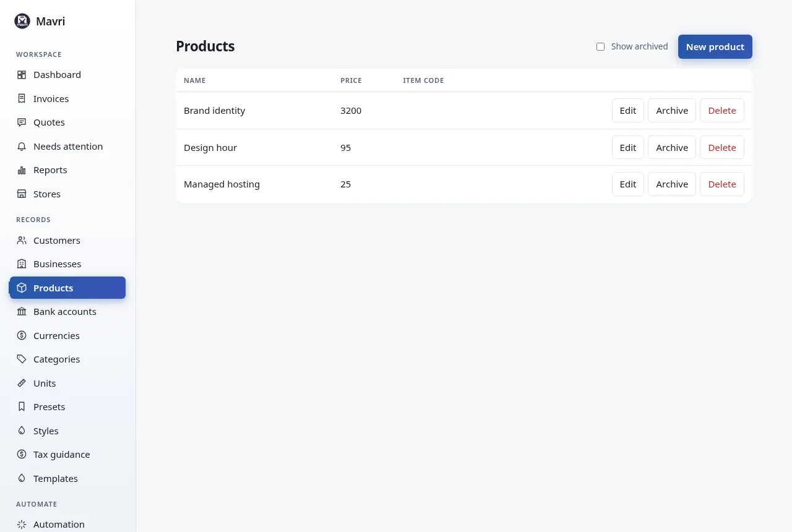
Task: Edit the Managed hosting product
Action: pyautogui.click(x=627, y=184)
